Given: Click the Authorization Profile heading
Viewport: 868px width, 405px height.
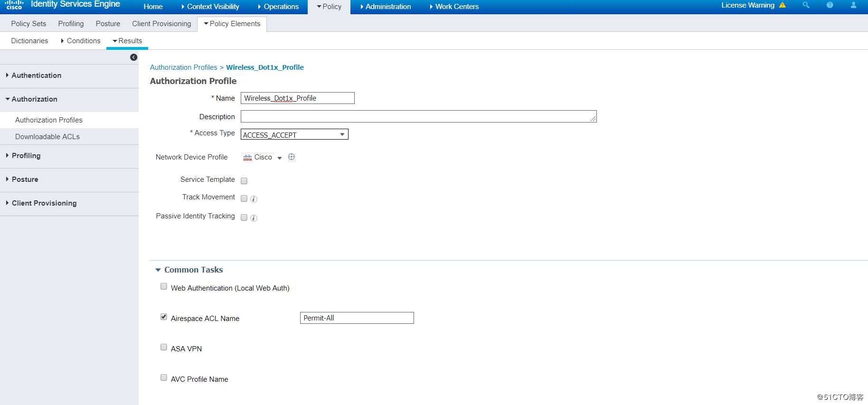Looking at the screenshot, I should click(x=193, y=81).
